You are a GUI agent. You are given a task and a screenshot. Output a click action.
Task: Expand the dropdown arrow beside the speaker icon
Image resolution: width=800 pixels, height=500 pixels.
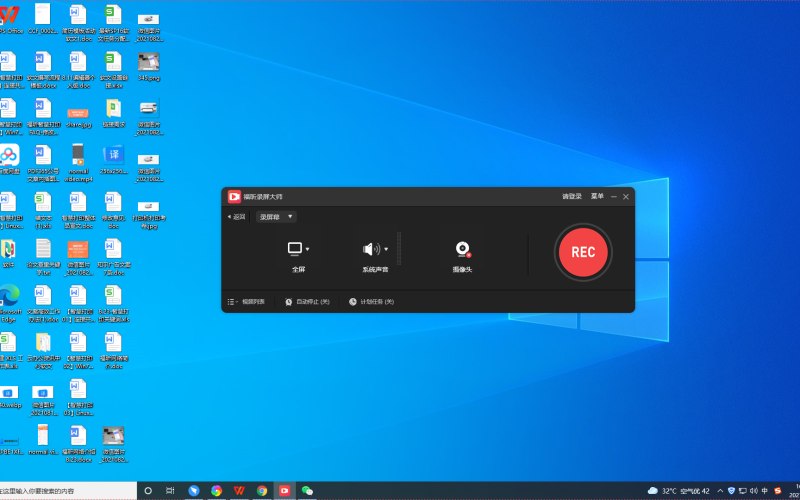(x=386, y=249)
